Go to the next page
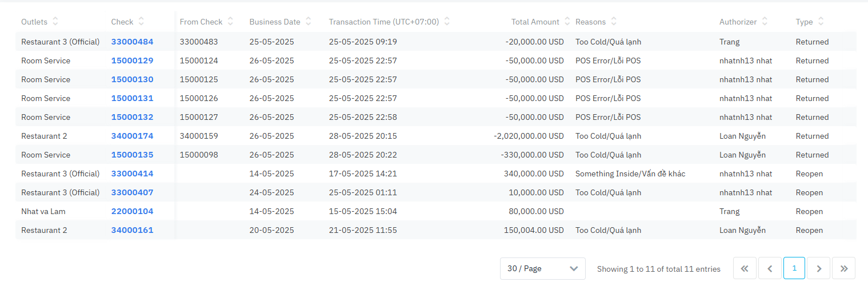Screen dimensions: 868x294 [819, 268]
